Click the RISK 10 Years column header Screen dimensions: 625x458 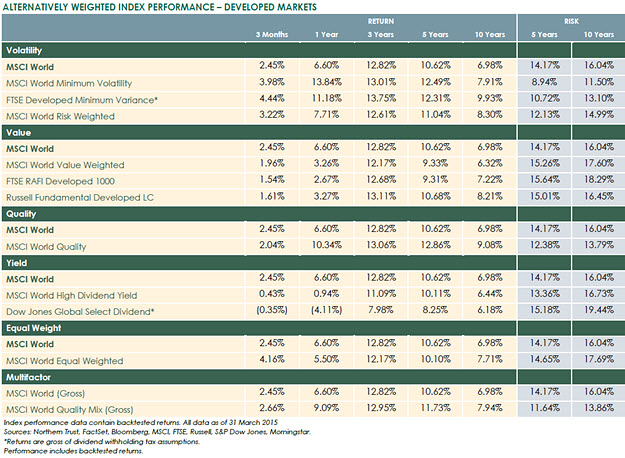[x=599, y=35]
